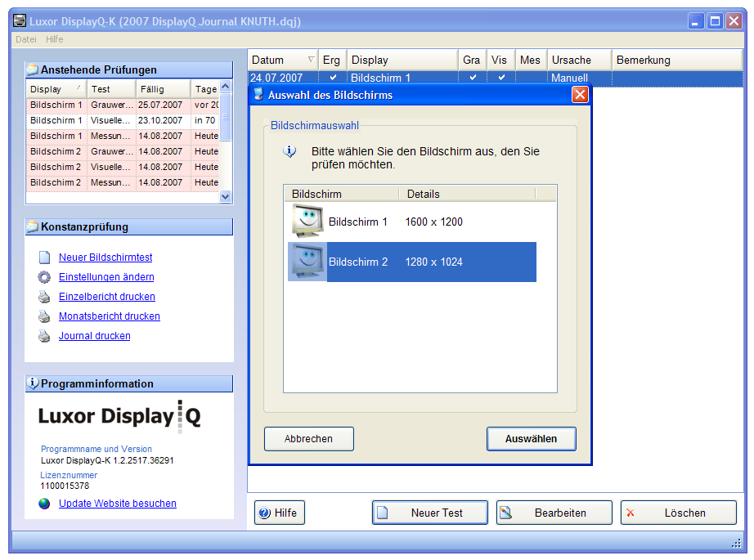Click the info icon in Bildschirmauswahl
The height and width of the screenshot is (560, 754).
click(289, 152)
